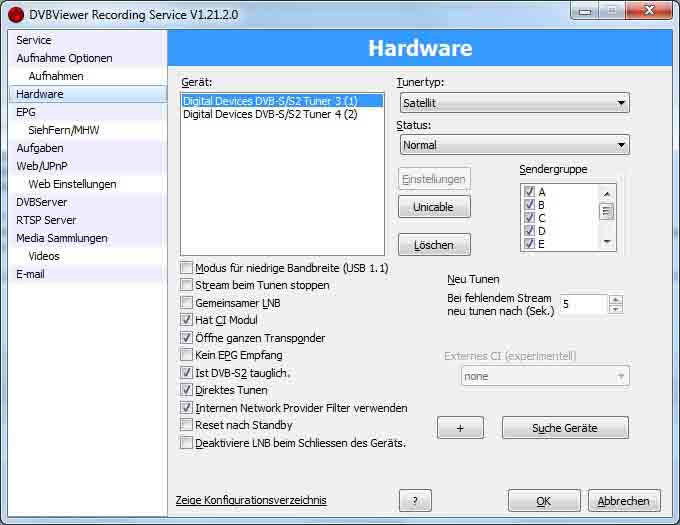This screenshot has height=525, width=680.
Task: Click the DVBViewer app icon in title bar
Action: tap(15, 13)
